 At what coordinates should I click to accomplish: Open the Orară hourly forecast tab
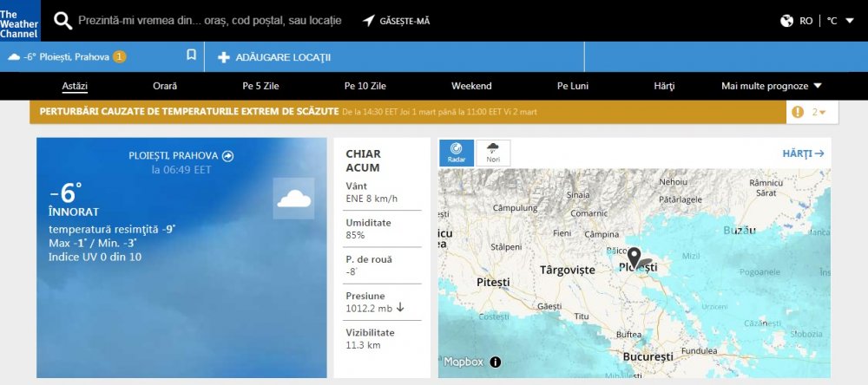pyautogui.click(x=164, y=86)
